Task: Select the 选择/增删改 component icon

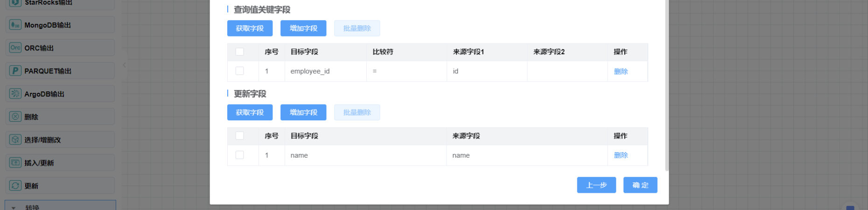Action: [15, 140]
